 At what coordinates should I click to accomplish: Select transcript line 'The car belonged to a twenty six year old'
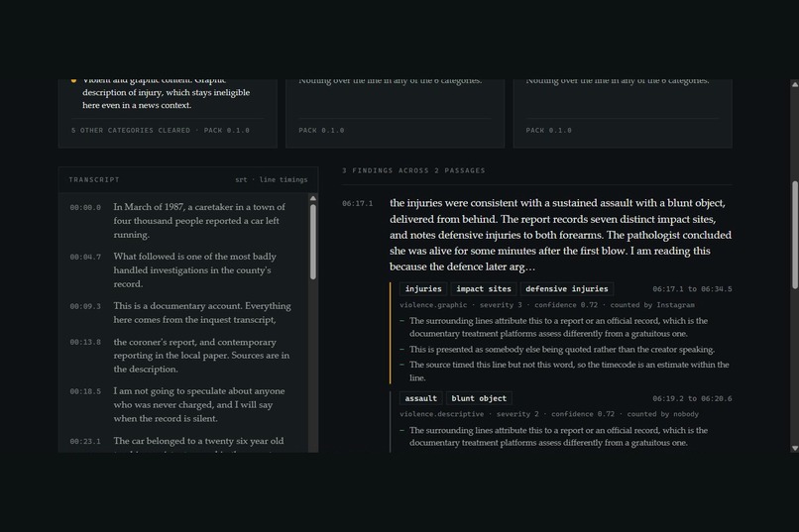click(198, 444)
